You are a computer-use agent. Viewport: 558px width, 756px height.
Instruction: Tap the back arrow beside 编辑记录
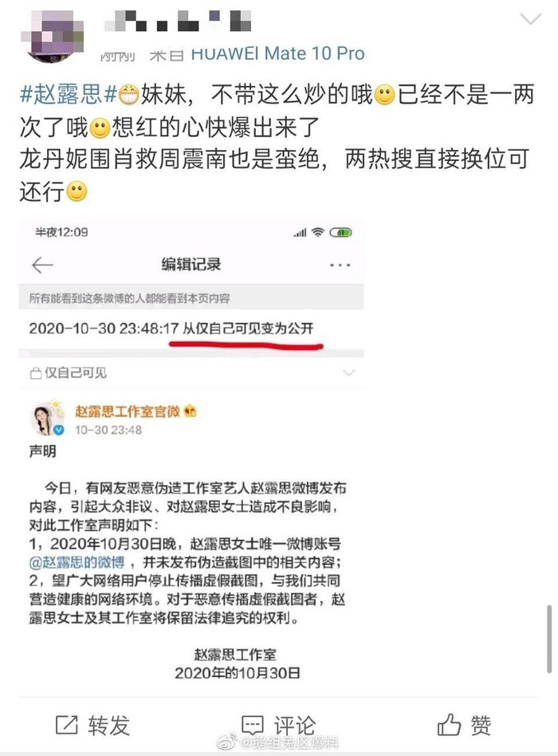pos(42,265)
